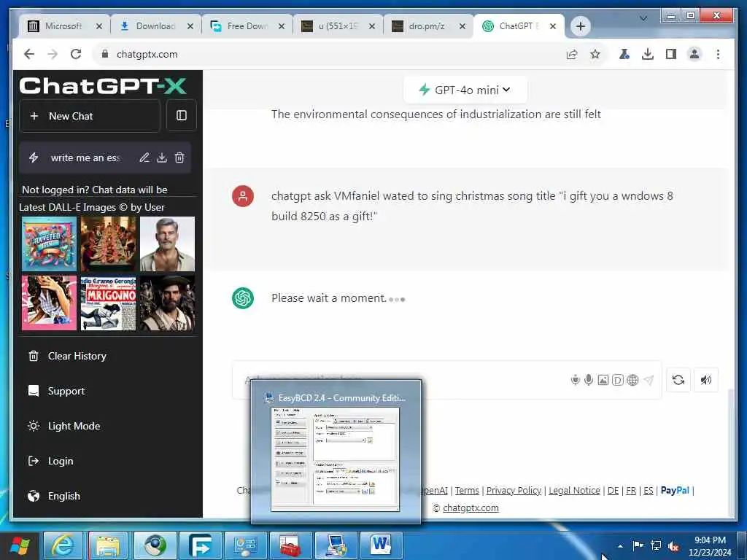Click the web search globe icon
Viewport: 747px width, 560px height.
pyautogui.click(x=632, y=380)
